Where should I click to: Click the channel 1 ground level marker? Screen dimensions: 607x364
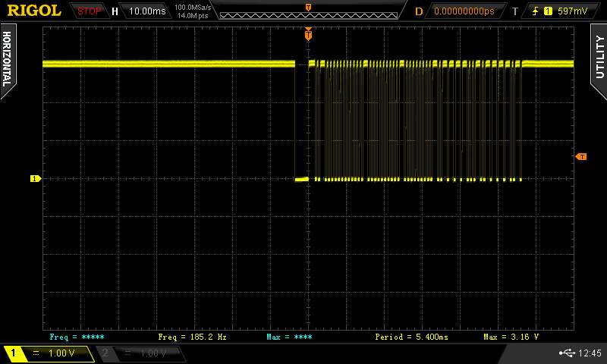(x=35, y=179)
